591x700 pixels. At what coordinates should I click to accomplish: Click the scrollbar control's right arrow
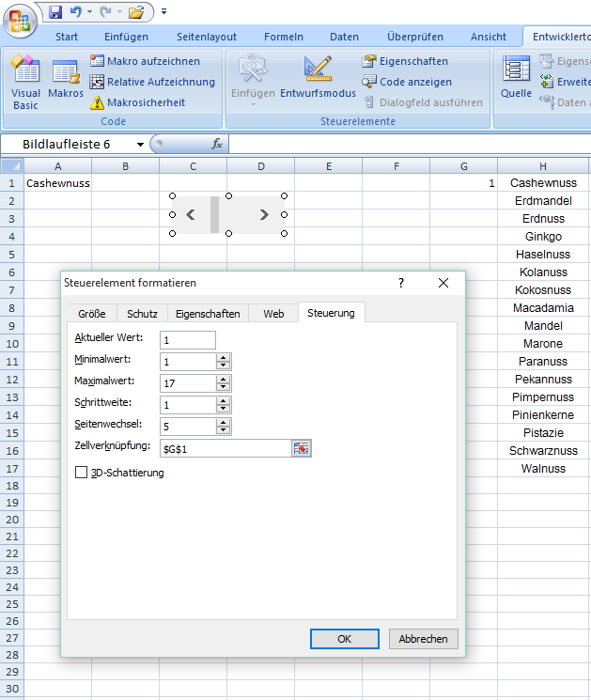[264, 214]
